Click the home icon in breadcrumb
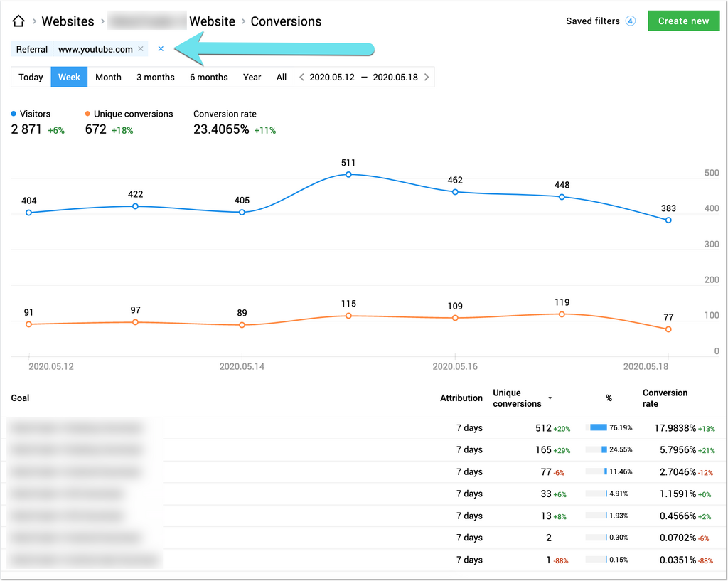Screen dimensions: 728x581 [x=19, y=21]
